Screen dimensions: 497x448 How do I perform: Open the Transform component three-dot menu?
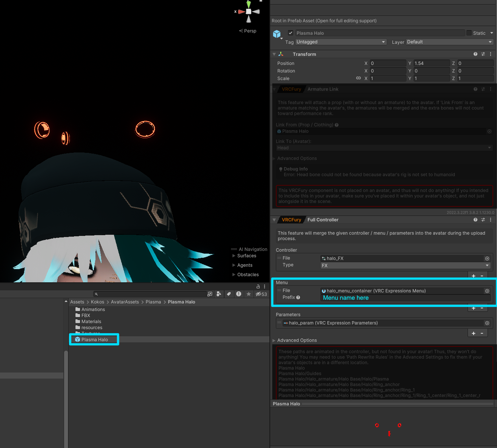point(491,54)
